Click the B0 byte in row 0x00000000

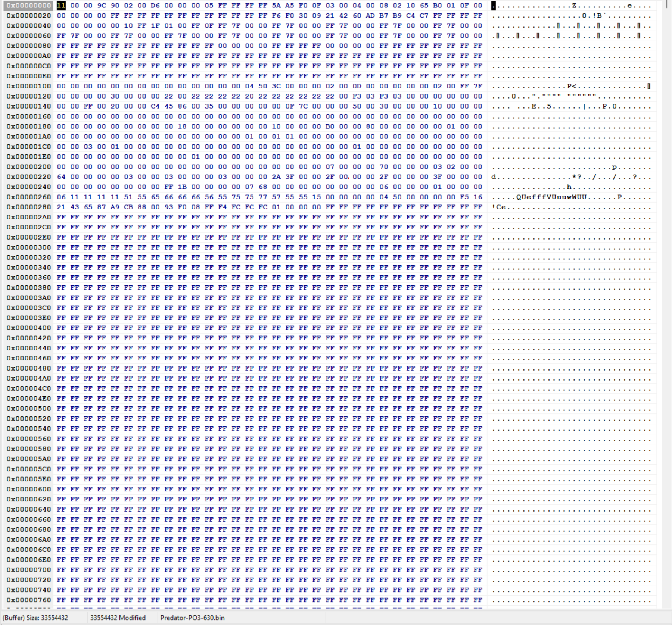click(x=438, y=6)
